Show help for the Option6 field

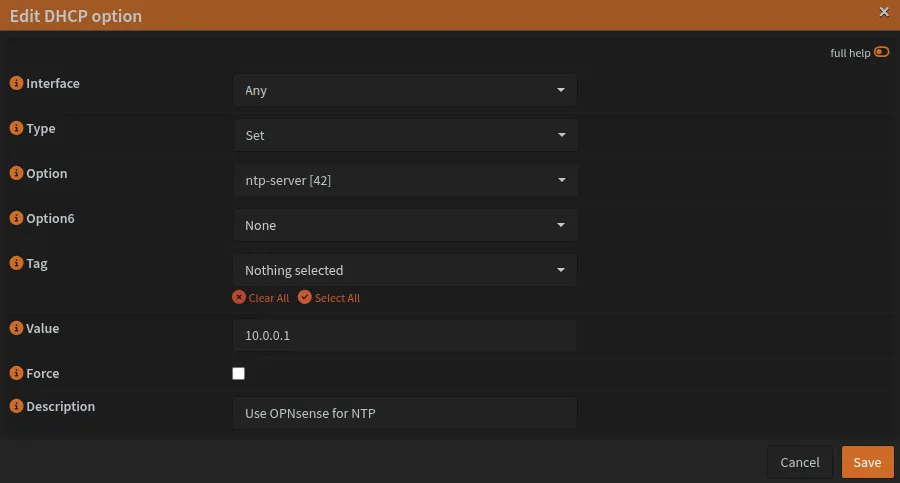pyautogui.click(x=16, y=219)
